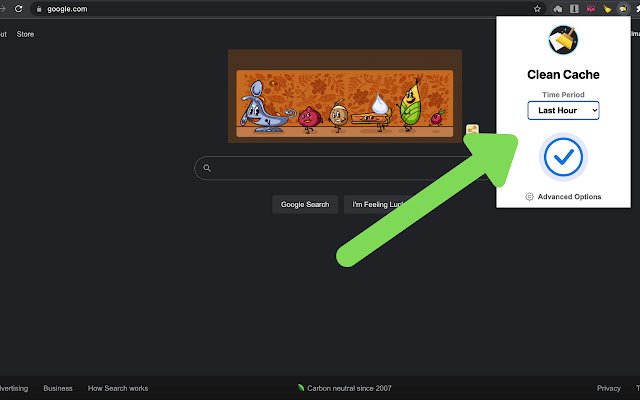Screen dimensions: 640x400
Task: Click the Clean Cache heading text
Action: [x=563, y=74]
